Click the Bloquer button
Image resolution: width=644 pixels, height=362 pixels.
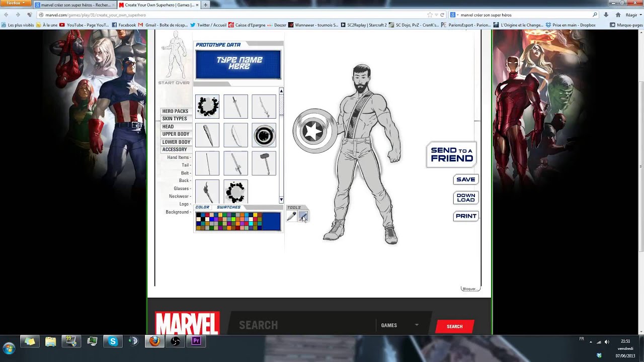coord(470,289)
